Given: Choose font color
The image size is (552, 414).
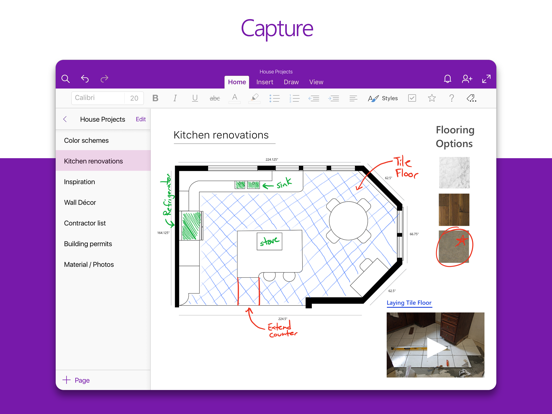Looking at the screenshot, I should click(234, 98).
